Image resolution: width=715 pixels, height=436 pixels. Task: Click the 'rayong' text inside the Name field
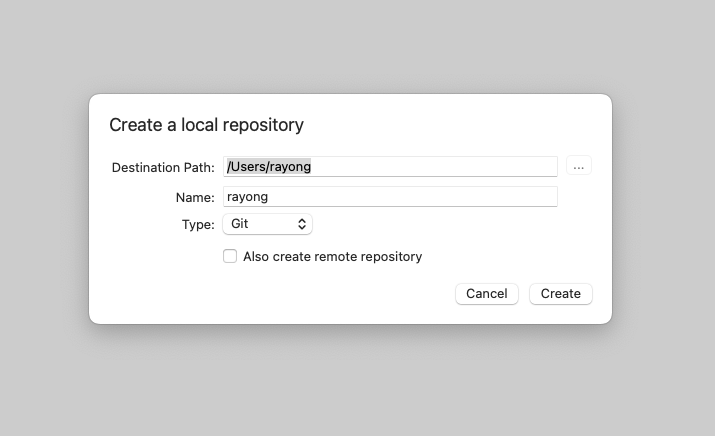coord(247,197)
